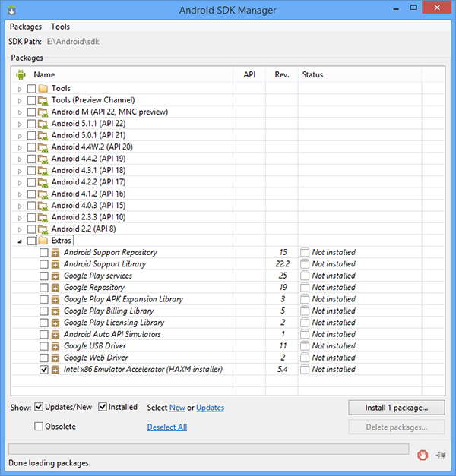Expand the Android 2.3.3 (API 10) node
The image size is (456, 476).
(20, 218)
